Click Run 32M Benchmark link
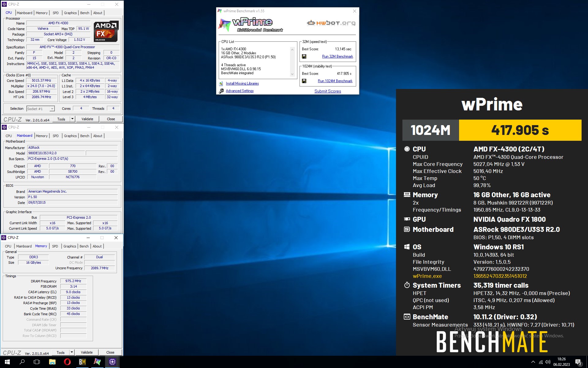This screenshot has width=588, height=368. (x=337, y=56)
